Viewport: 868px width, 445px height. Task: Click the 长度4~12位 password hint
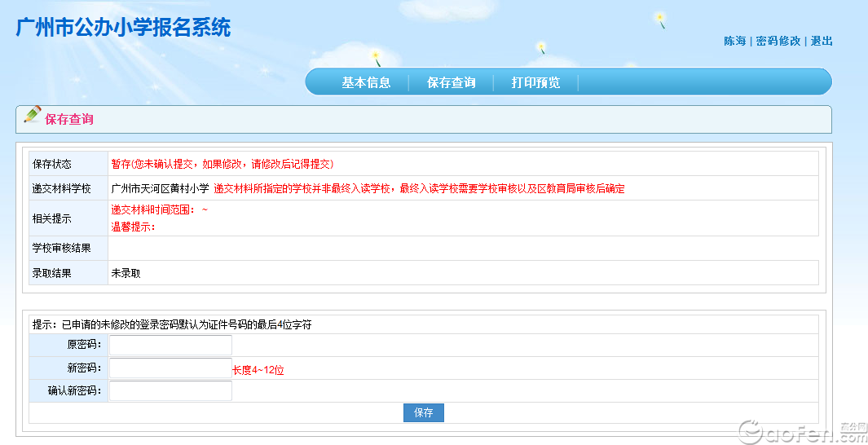point(258,370)
